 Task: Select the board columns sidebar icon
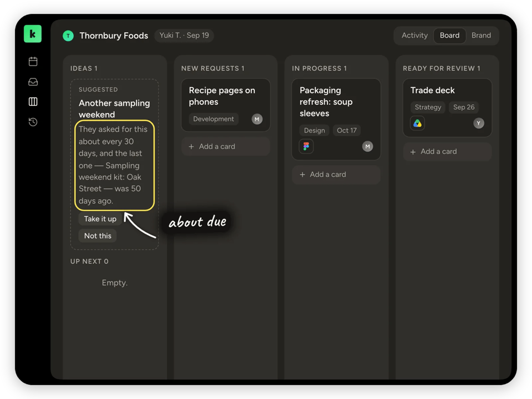click(33, 102)
